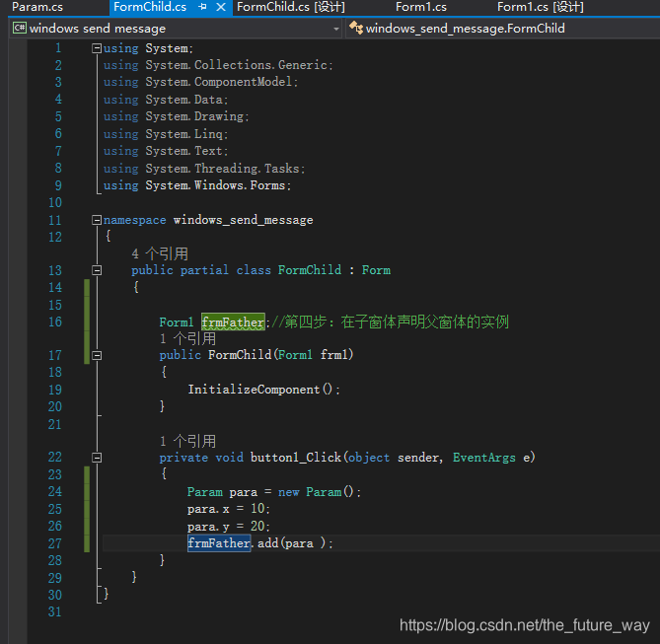Collapse the FormChild class block
The image size is (660, 644).
click(97, 270)
